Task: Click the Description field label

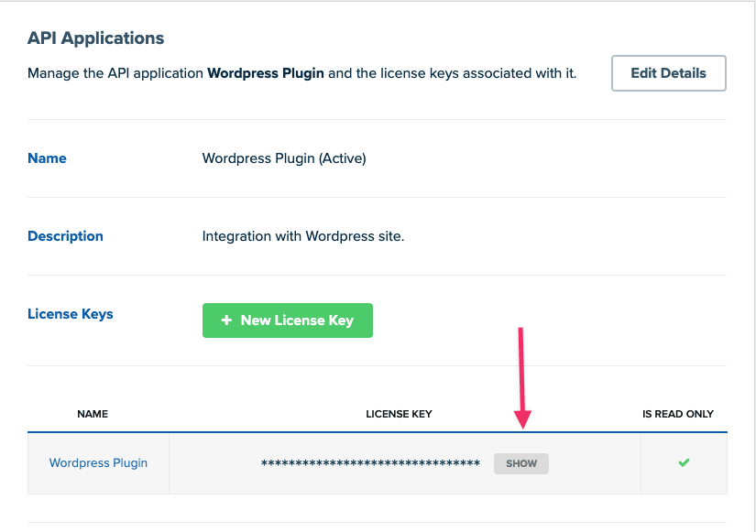Action: tap(66, 236)
